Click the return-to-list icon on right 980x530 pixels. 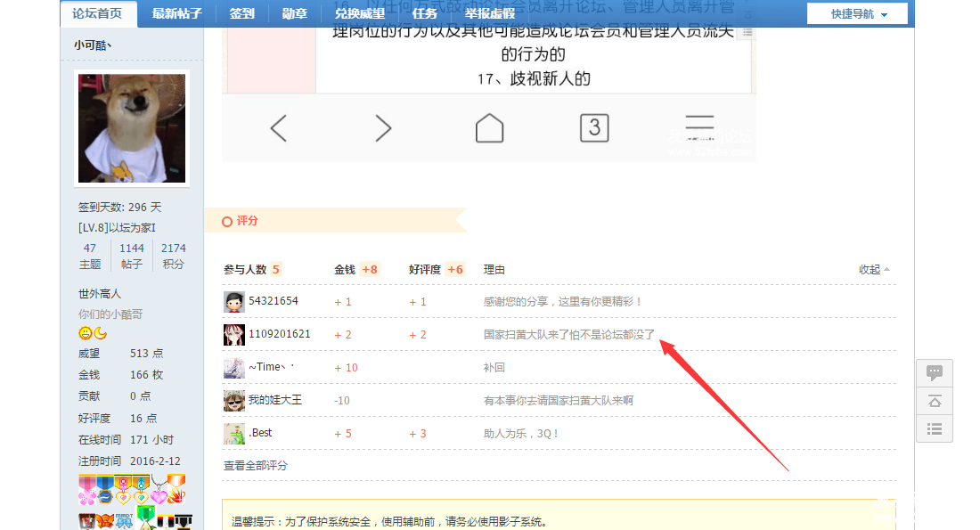click(x=934, y=428)
